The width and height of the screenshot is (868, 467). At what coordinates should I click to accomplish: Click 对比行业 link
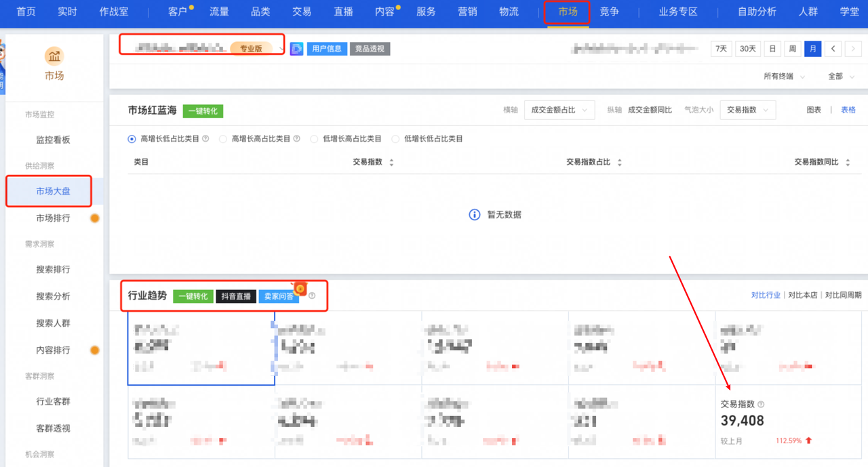pos(766,296)
